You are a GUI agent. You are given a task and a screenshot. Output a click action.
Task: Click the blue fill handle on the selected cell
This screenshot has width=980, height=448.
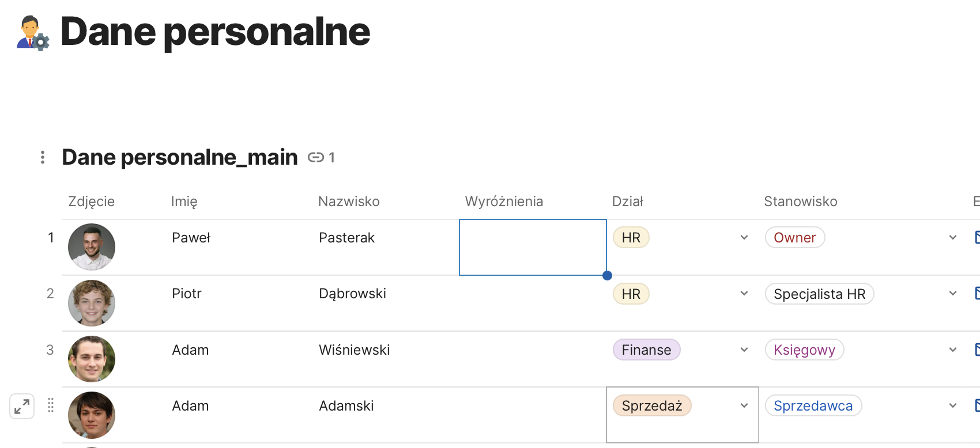pos(607,275)
